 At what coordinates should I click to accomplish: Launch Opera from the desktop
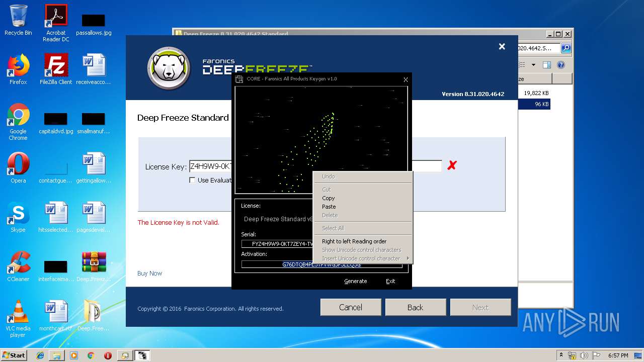click(18, 168)
